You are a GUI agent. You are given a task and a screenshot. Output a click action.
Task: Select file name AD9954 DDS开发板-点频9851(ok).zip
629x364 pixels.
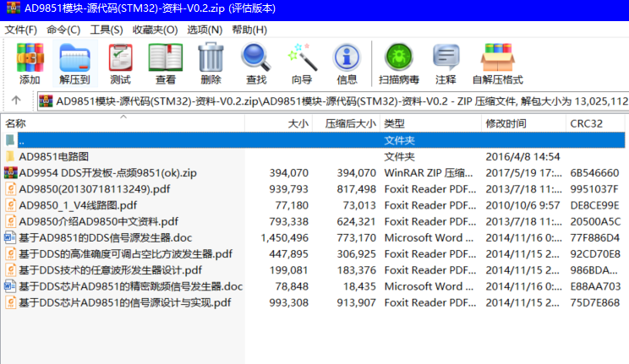click(x=108, y=173)
